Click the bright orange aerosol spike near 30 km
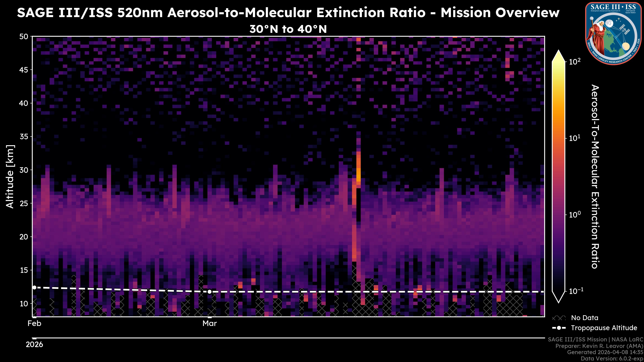 tap(359, 175)
